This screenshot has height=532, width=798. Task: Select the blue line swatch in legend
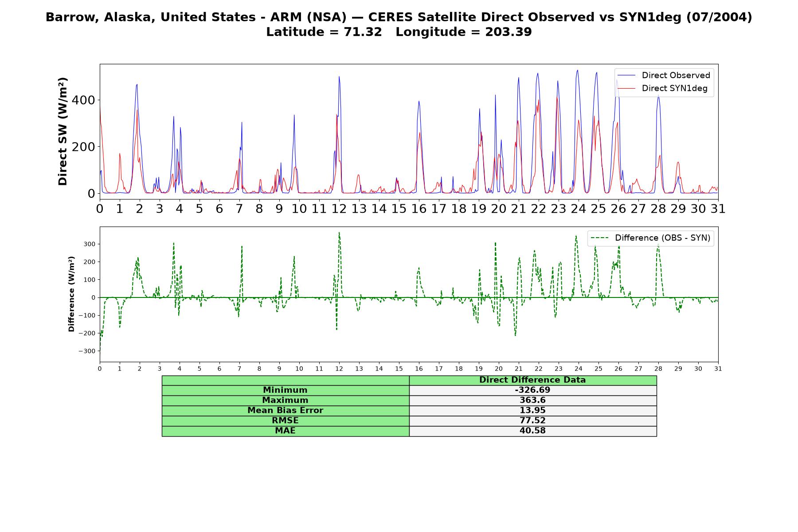pos(626,75)
